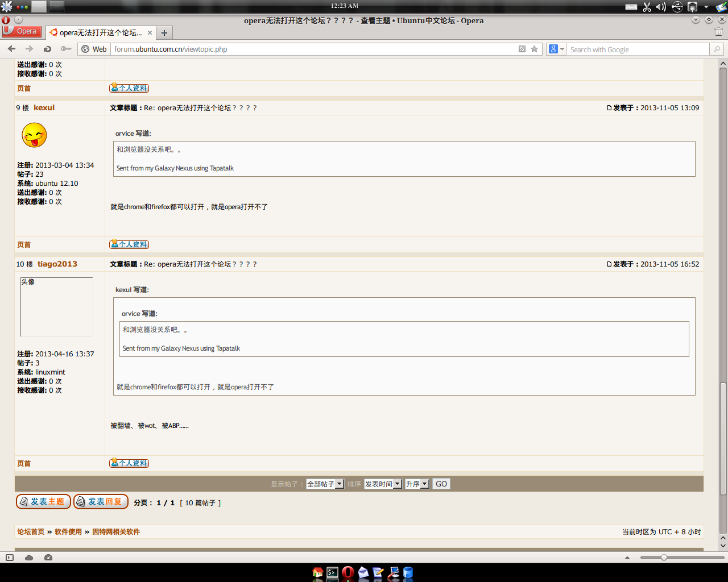The height and width of the screenshot is (582, 728).
Task: Click 个人资料 button above post 9
Action: [x=129, y=88]
